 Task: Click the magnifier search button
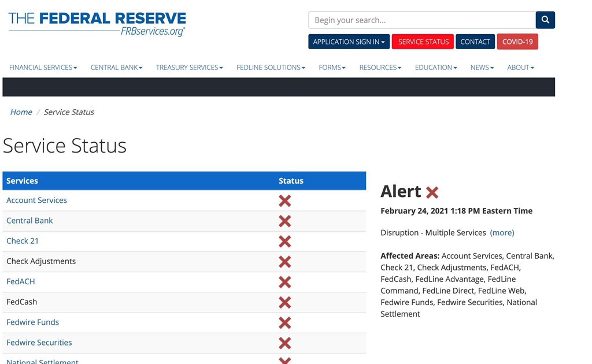tap(545, 20)
